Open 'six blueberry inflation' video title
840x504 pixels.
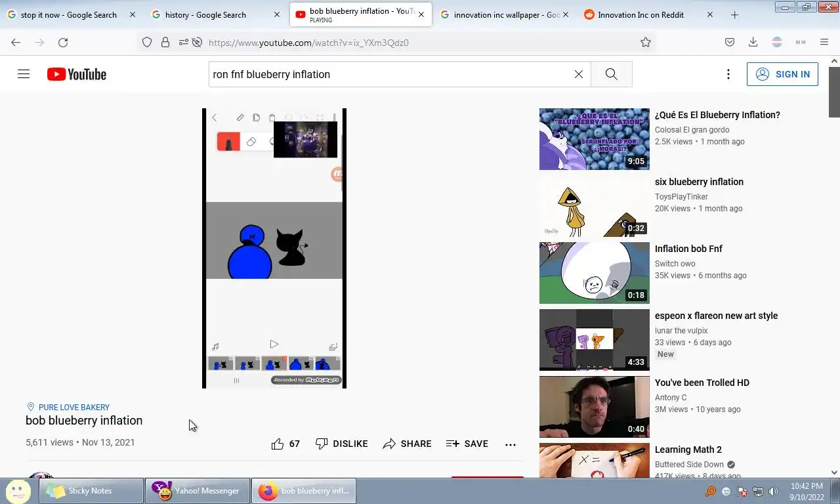click(x=699, y=182)
